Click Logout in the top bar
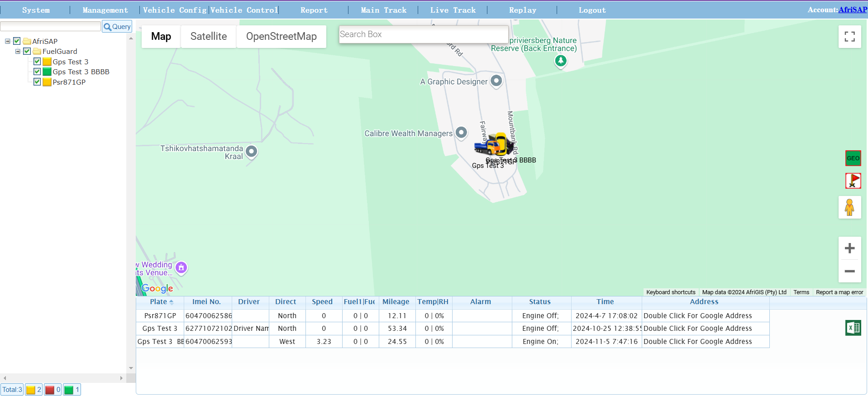The image size is (868, 396). pos(592,10)
